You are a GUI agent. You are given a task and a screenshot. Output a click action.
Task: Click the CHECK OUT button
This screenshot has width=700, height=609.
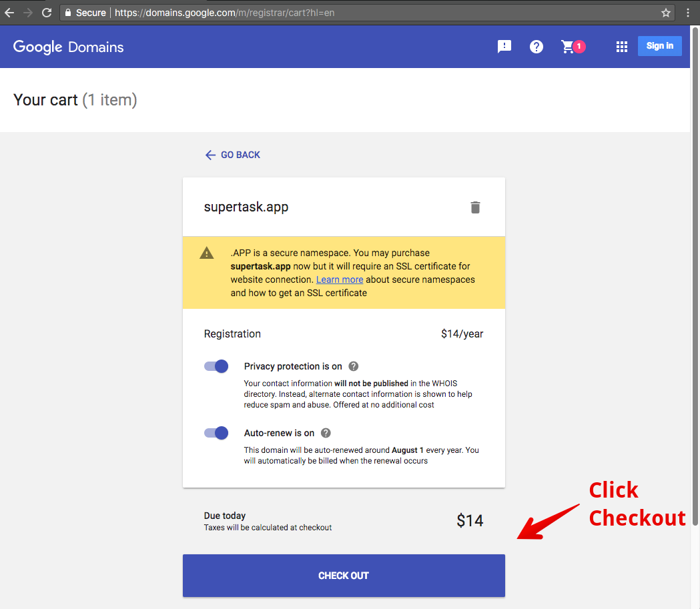click(x=344, y=576)
